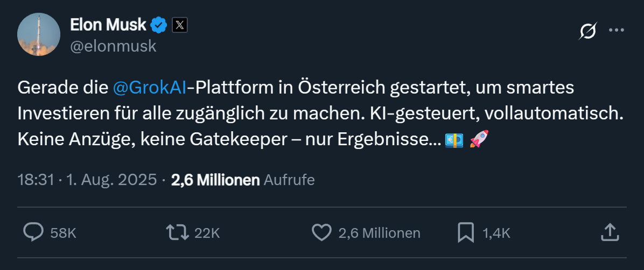Click the repost arrows icon
Viewport: 644px width, 270px height.
(177, 232)
